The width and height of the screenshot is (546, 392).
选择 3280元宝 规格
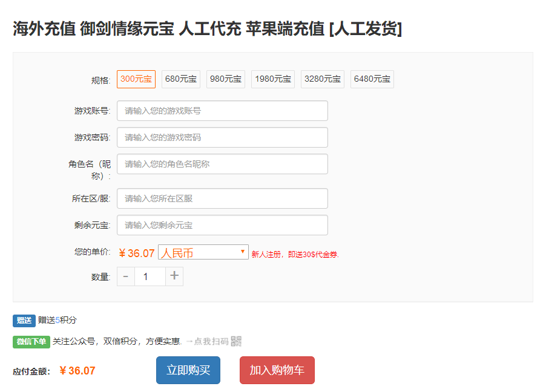pos(322,79)
